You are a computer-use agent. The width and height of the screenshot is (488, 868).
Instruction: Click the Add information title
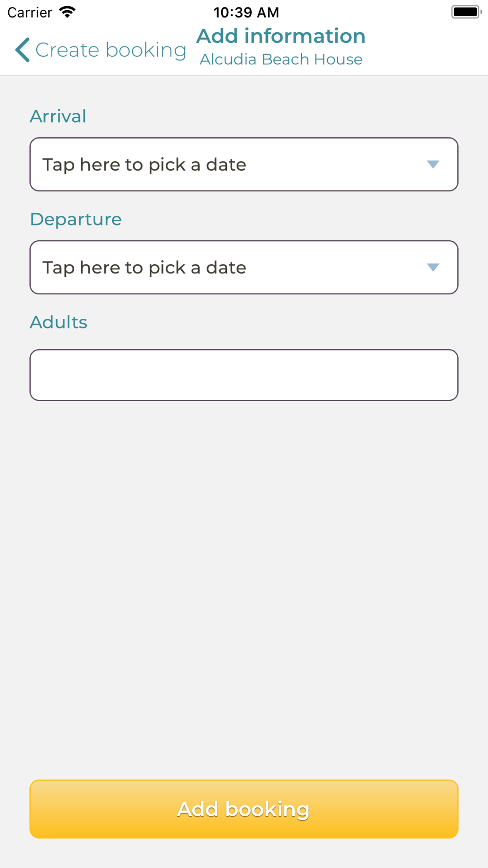pos(281,36)
